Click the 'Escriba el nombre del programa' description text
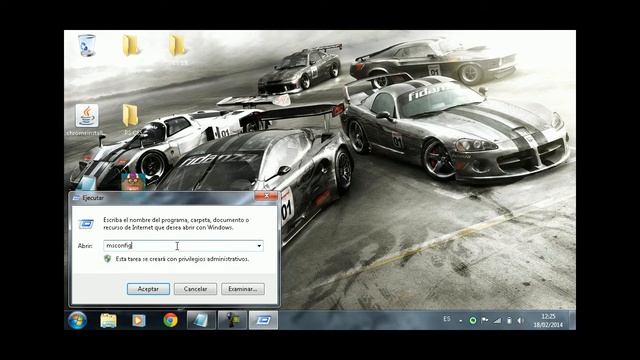The height and width of the screenshot is (360, 640). pyautogui.click(x=176, y=224)
